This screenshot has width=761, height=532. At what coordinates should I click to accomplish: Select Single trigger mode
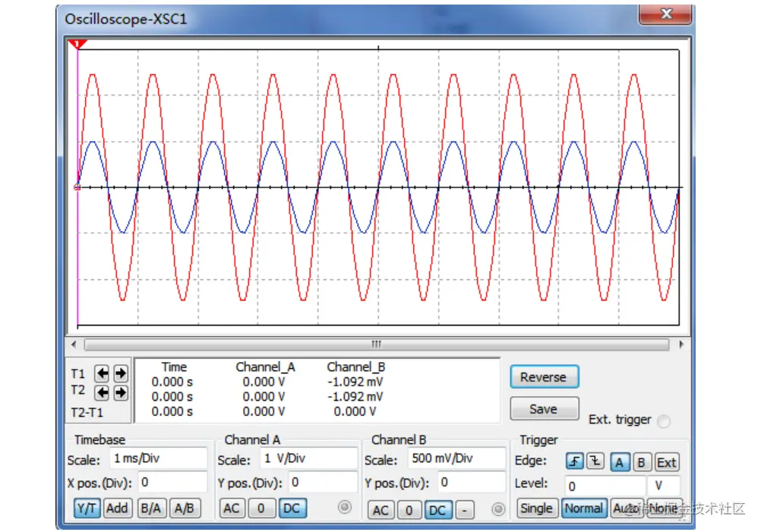tap(537, 508)
